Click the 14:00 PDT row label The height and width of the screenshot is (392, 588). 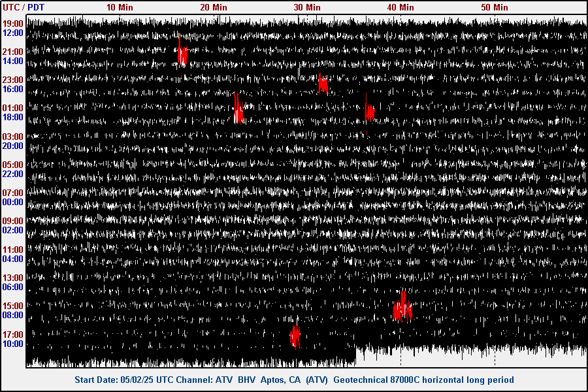tap(13, 61)
